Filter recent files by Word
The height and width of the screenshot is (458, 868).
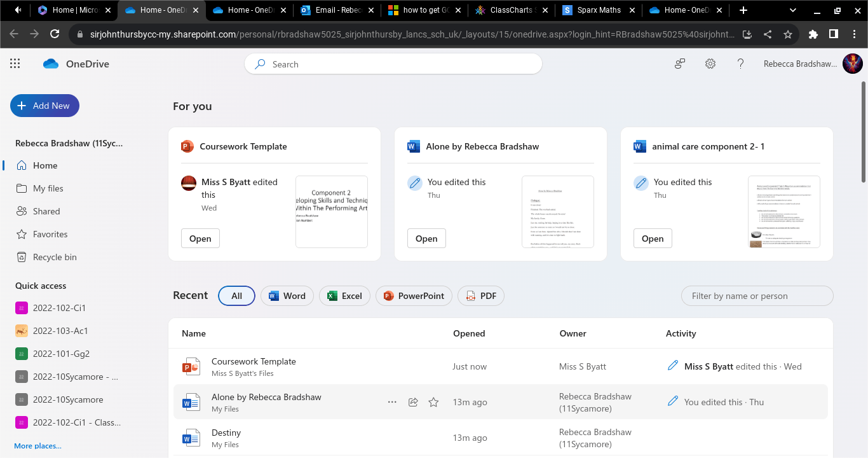click(287, 296)
